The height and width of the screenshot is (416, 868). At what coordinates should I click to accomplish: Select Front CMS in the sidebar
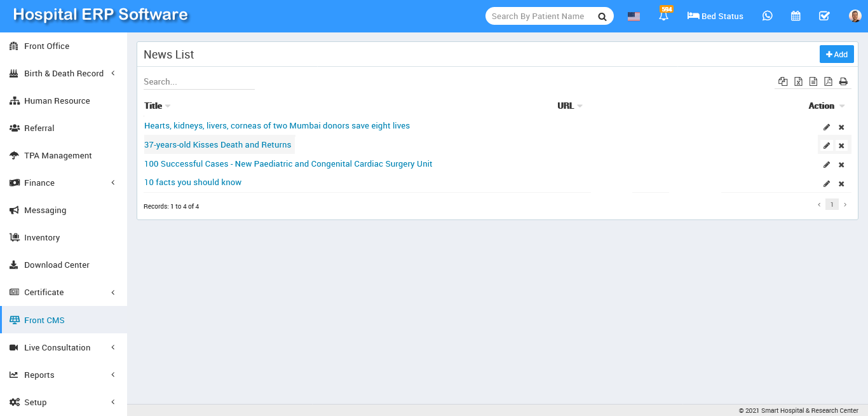click(x=64, y=320)
